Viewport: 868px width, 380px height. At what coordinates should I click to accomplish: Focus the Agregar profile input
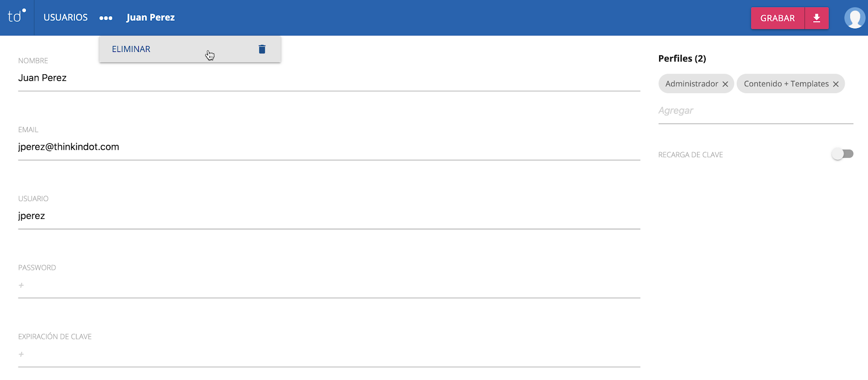pyautogui.click(x=755, y=111)
